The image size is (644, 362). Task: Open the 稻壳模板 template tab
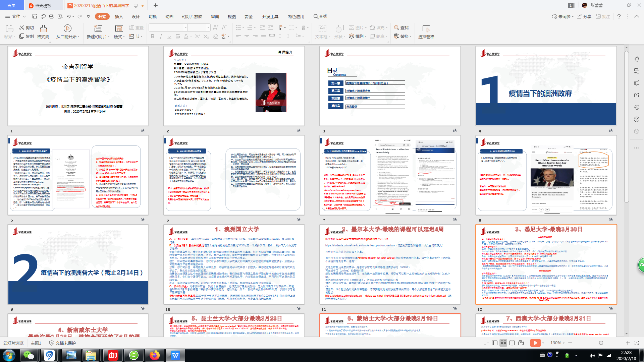(43, 5)
